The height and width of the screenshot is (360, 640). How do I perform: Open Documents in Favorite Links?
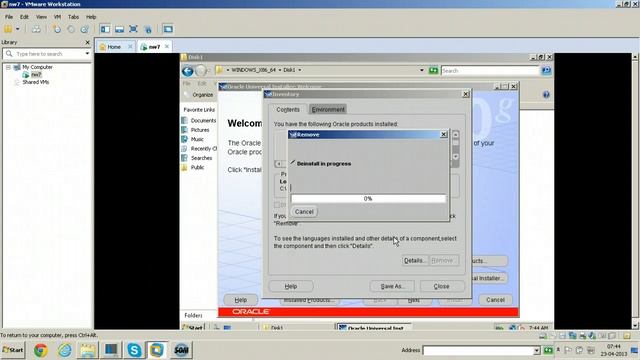point(203,120)
